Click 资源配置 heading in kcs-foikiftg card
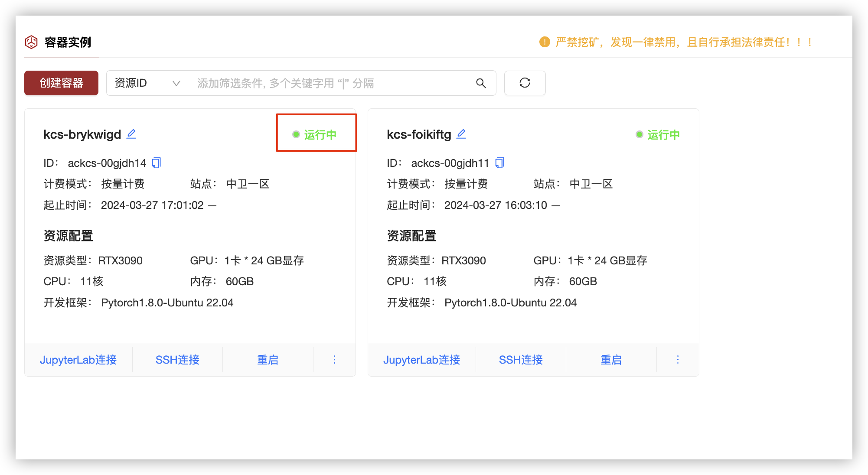 click(x=411, y=236)
